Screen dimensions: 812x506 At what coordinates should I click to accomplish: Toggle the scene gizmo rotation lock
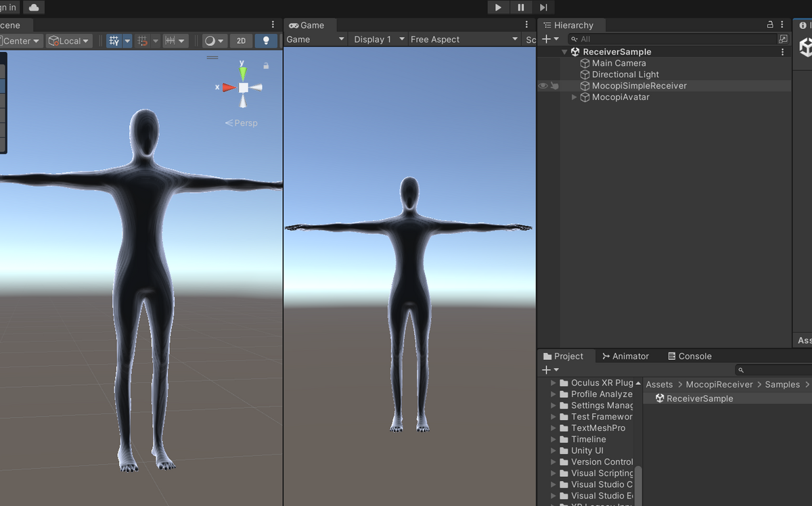pos(266,66)
